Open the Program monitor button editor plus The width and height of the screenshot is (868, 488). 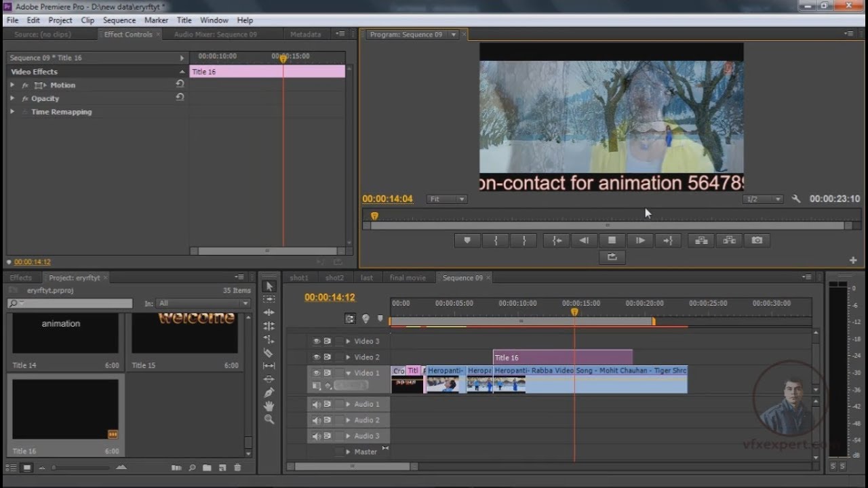tap(853, 260)
